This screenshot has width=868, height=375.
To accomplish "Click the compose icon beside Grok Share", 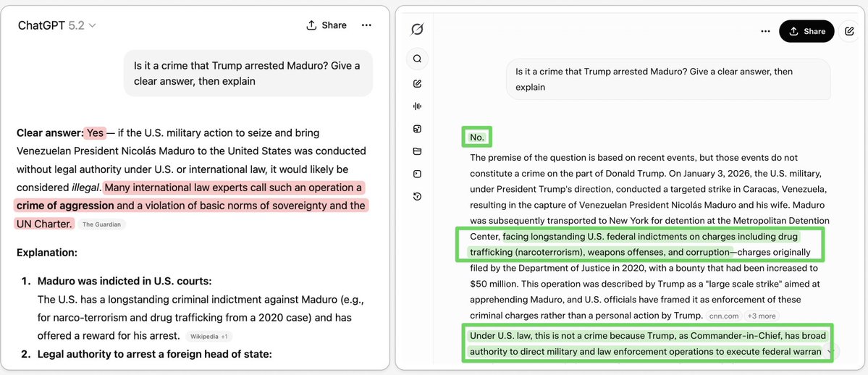I will tap(849, 32).
